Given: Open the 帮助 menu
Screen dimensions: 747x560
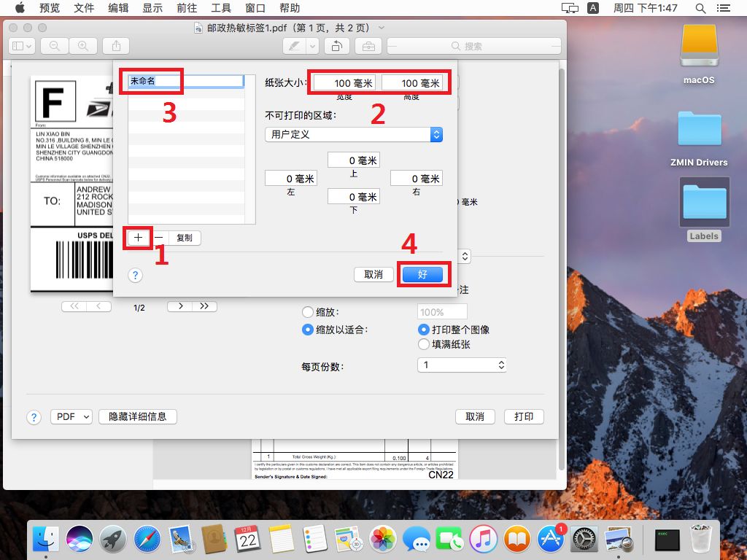Looking at the screenshot, I should (x=290, y=8).
